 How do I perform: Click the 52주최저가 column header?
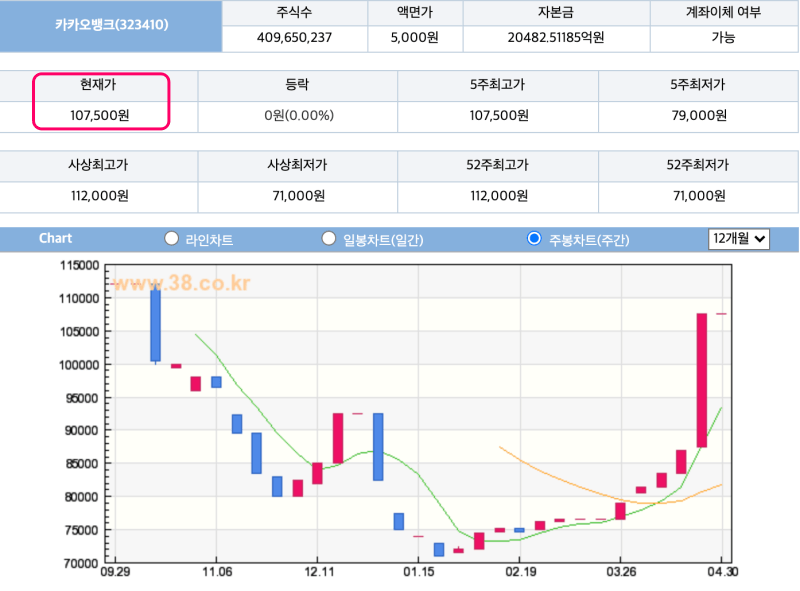(697, 165)
